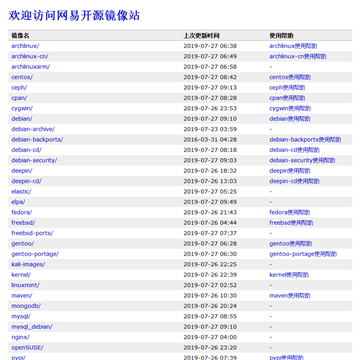Viewport: 360px width, 360px height.
Task: Open the debian/ mirror directory
Action: pos(22,119)
